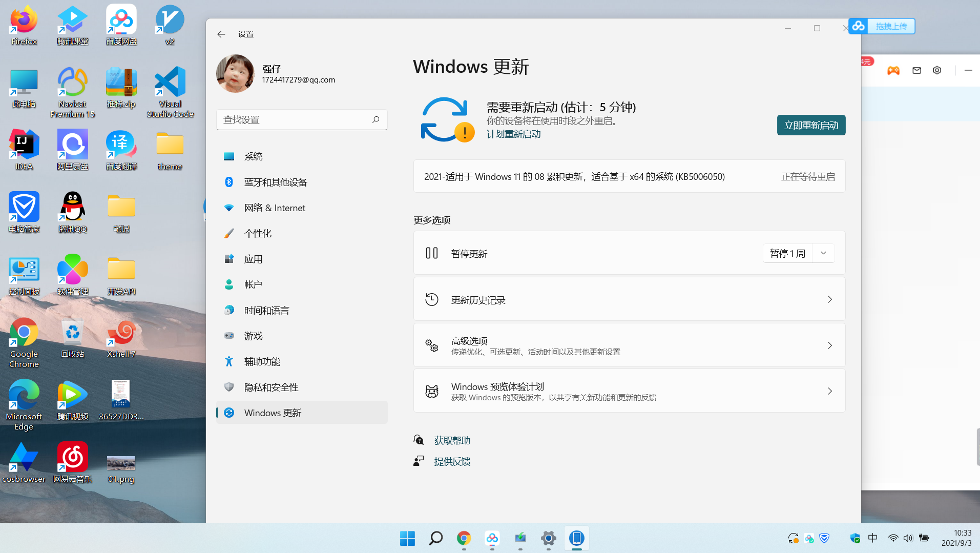
Task: Click the 计划重新启动 link
Action: 513,134
